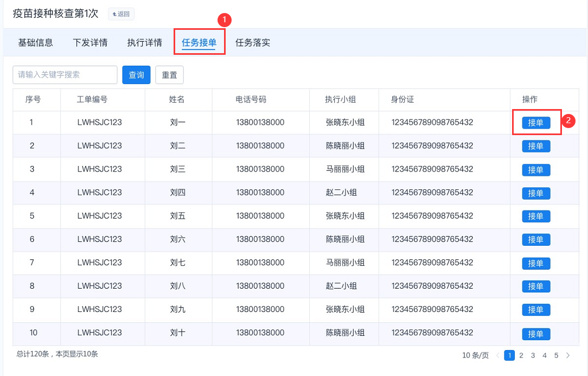This screenshot has height=376, width=588.
Task: Click 赵二小组 in row 4
Action: pos(341,193)
